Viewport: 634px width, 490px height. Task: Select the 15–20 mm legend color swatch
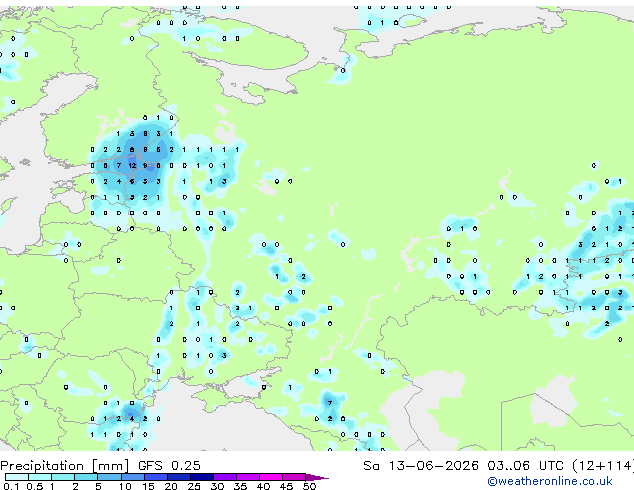tap(155, 477)
